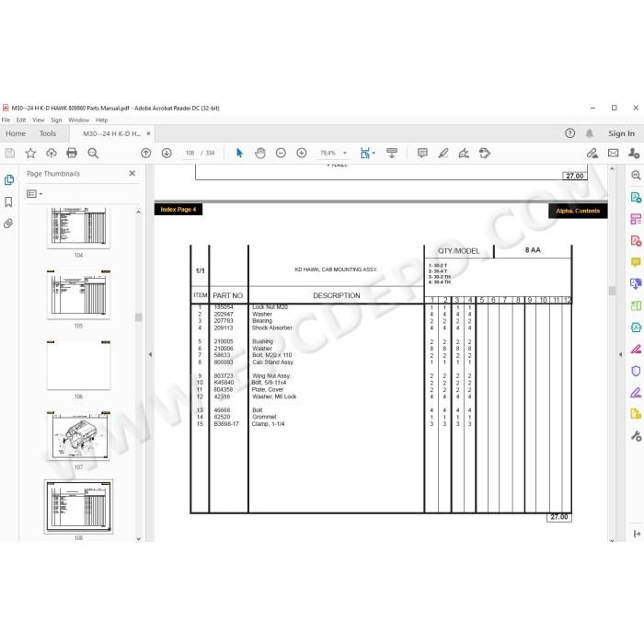Go to the previous page arrow
644x644 pixels.
[x=145, y=154]
